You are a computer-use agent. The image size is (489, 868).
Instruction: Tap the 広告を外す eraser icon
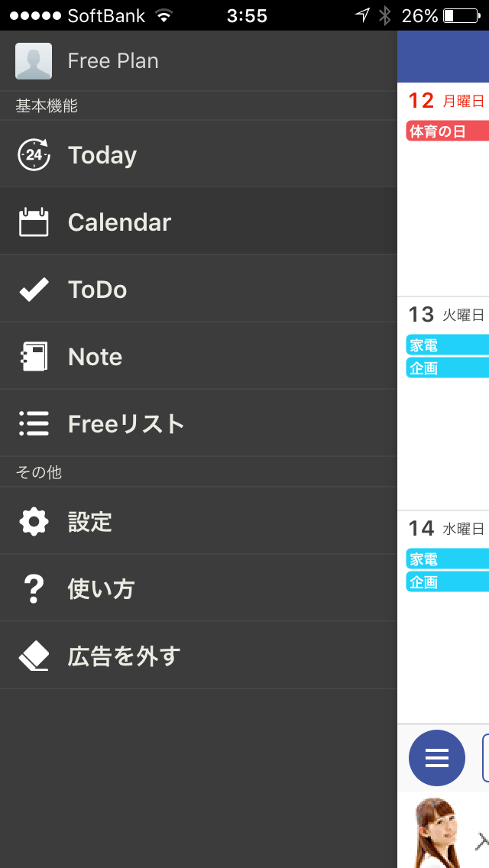[x=34, y=656]
